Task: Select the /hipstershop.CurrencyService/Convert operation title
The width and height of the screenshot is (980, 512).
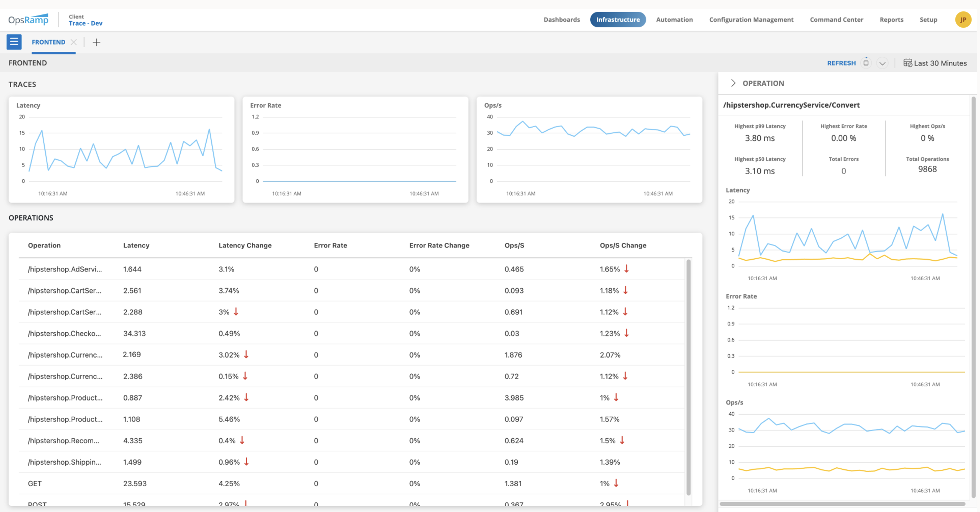Action: pos(792,105)
